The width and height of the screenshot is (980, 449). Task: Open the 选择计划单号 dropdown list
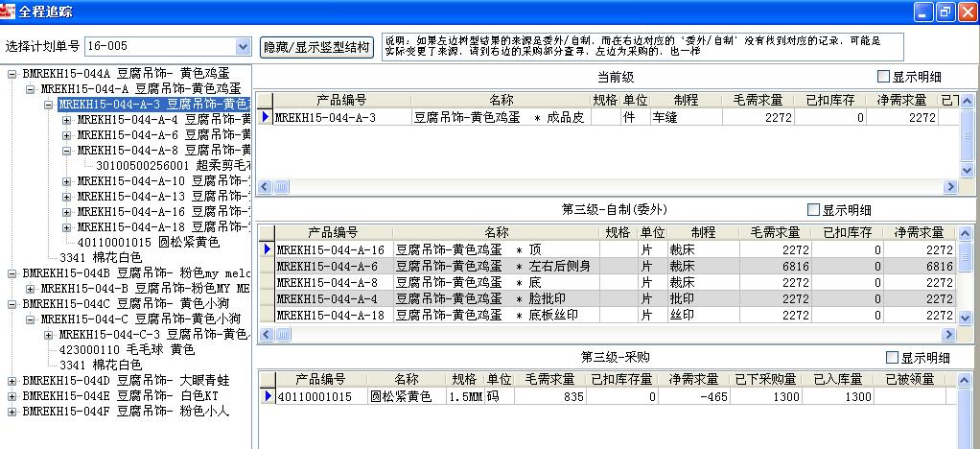click(243, 46)
